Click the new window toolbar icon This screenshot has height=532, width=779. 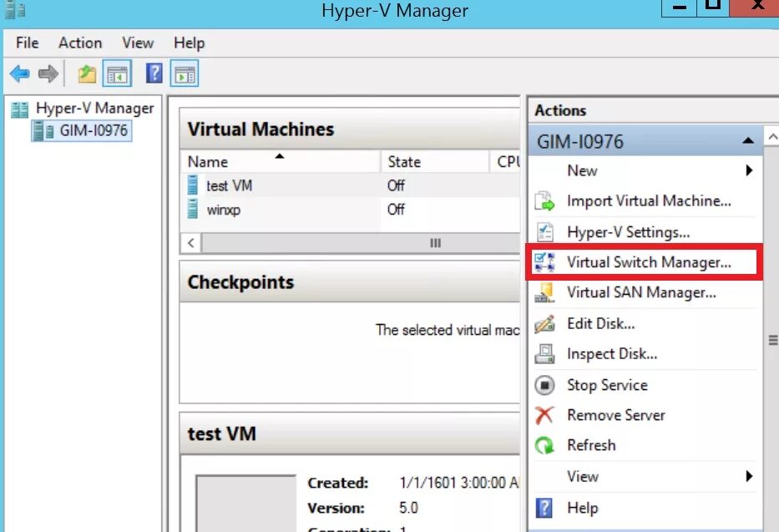[184, 73]
